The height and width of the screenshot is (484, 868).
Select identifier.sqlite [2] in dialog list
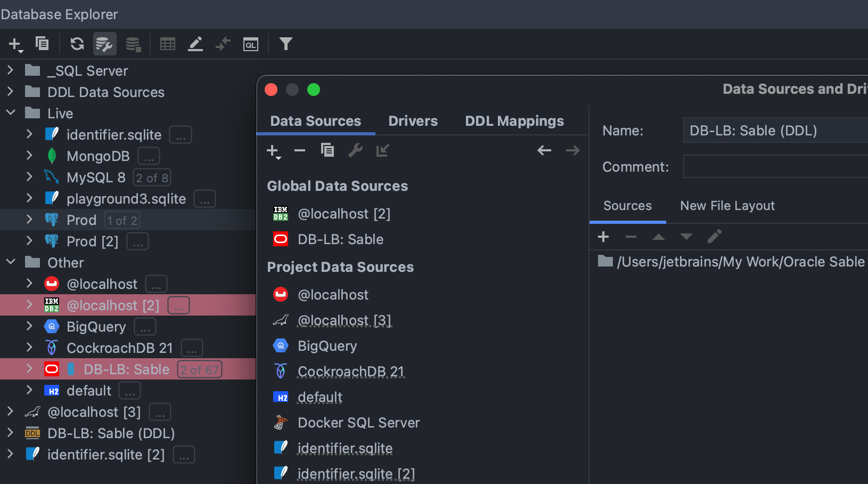(356, 474)
